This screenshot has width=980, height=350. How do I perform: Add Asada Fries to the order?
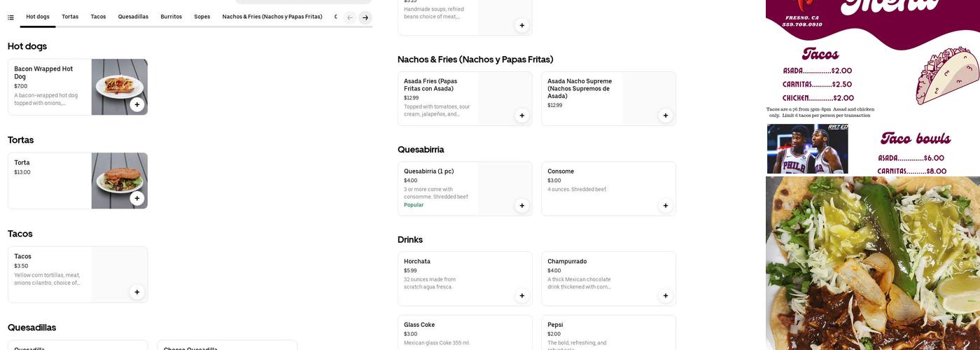[521, 115]
